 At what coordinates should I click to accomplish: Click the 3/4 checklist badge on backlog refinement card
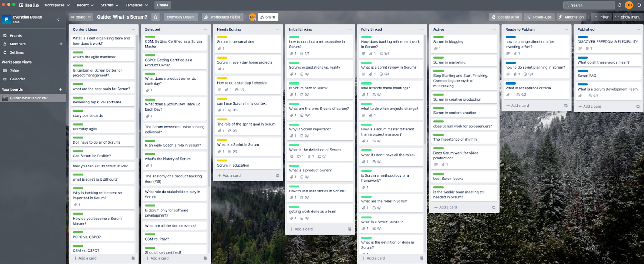[x=384, y=54]
